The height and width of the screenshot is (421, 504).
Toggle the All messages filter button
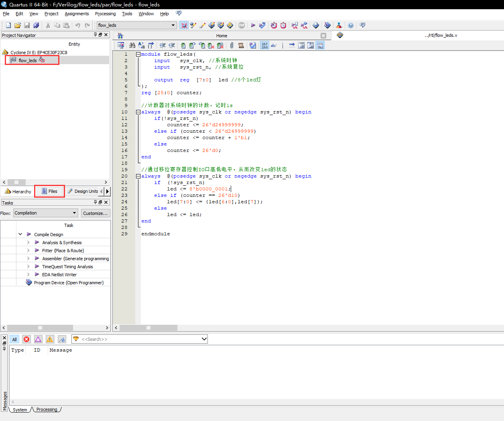14,339
